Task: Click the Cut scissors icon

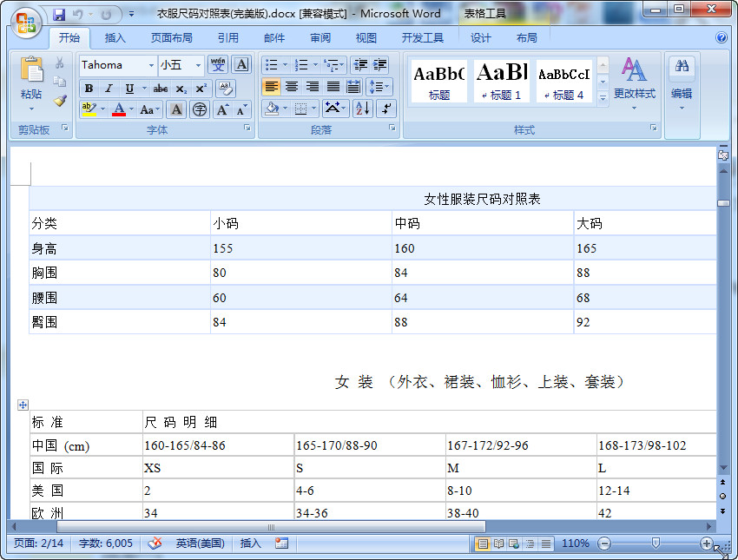Action: (x=60, y=63)
